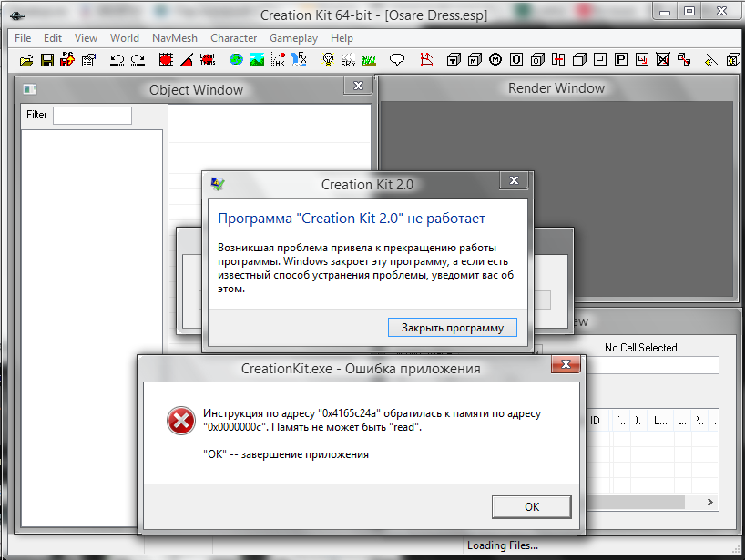Open the Gameplay menu
Image resolution: width=745 pixels, height=560 pixels.
(x=293, y=38)
